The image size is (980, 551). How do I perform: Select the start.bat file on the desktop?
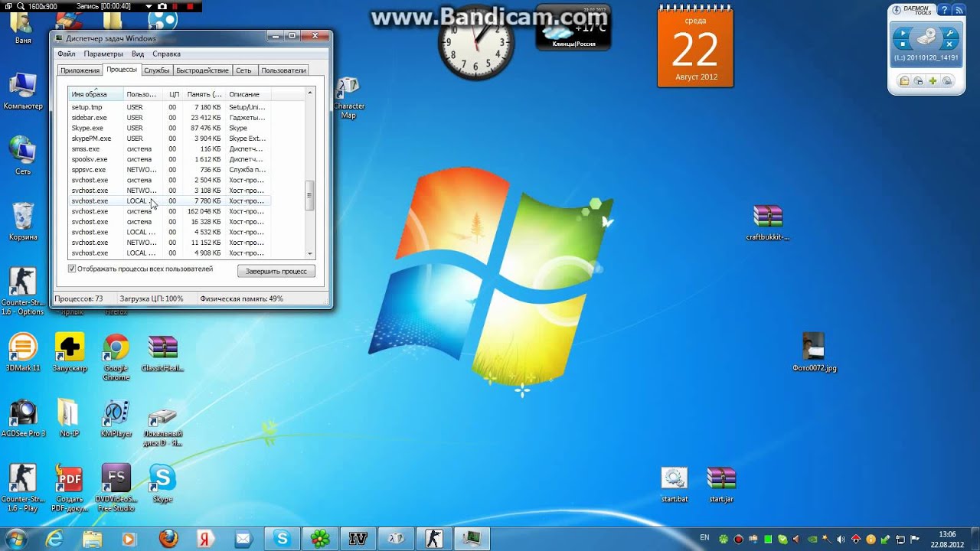(x=675, y=484)
